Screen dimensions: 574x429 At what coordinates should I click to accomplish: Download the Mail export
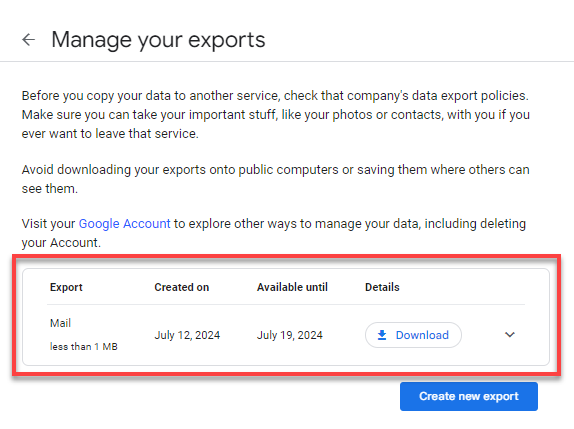click(413, 335)
